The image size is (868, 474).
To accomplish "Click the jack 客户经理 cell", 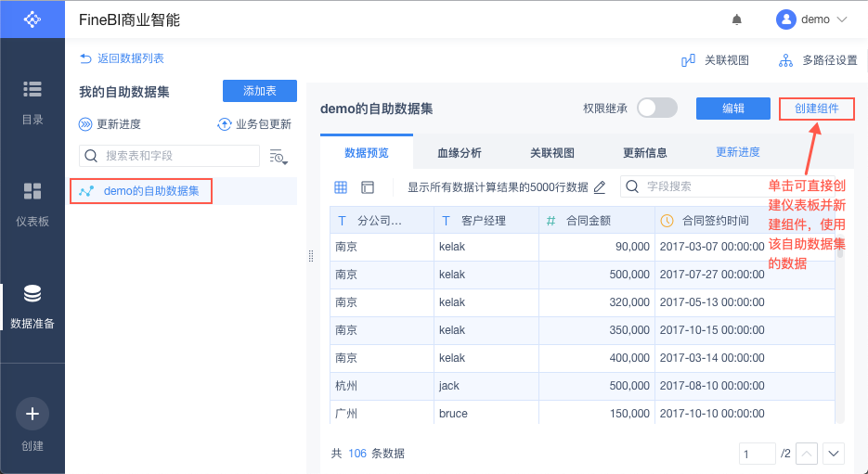I will [486, 386].
